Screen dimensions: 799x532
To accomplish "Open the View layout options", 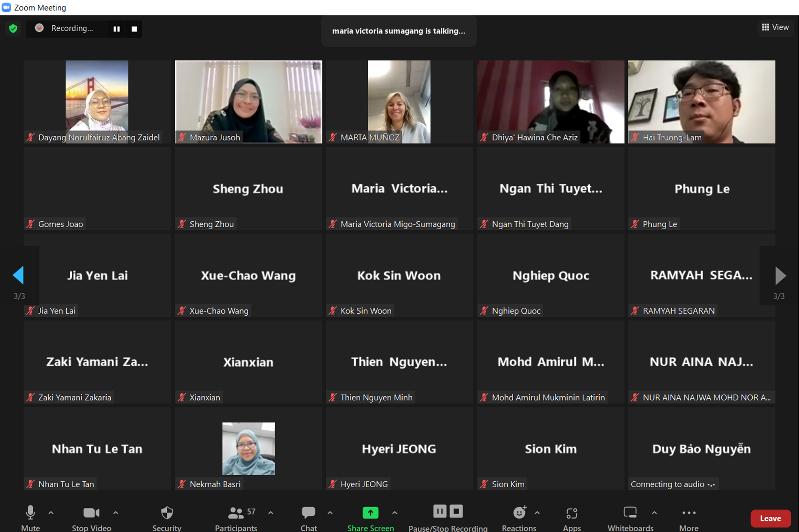I will [775, 27].
